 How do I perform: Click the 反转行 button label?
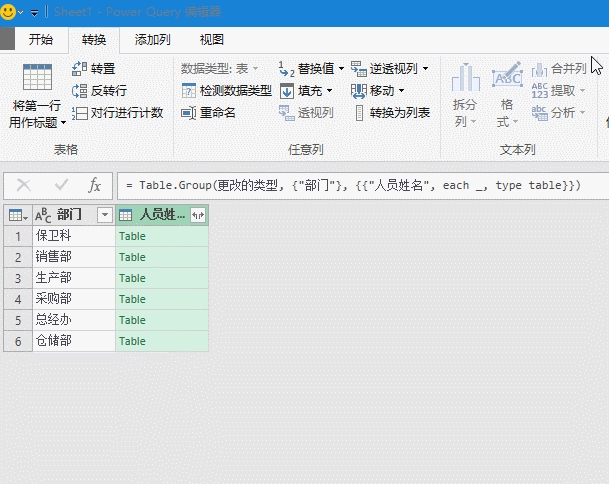109,91
